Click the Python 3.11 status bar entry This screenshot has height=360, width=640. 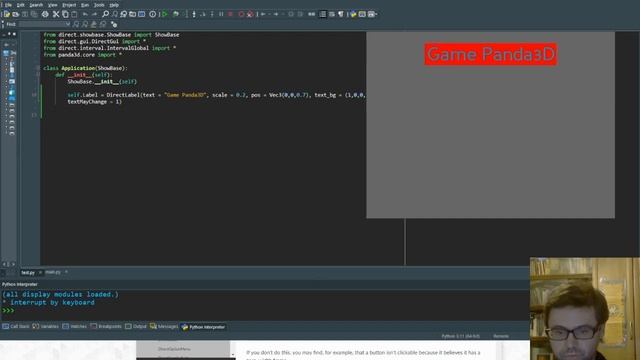461,336
